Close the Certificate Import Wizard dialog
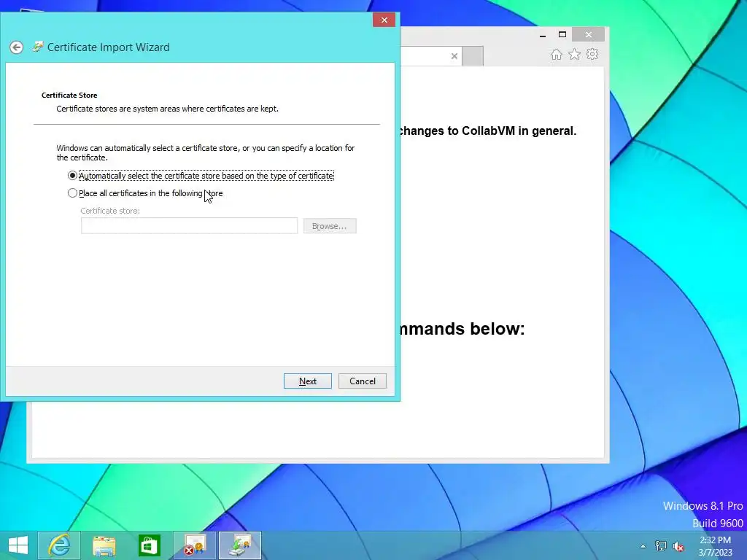The height and width of the screenshot is (560, 747). click(x=384, y=20)
